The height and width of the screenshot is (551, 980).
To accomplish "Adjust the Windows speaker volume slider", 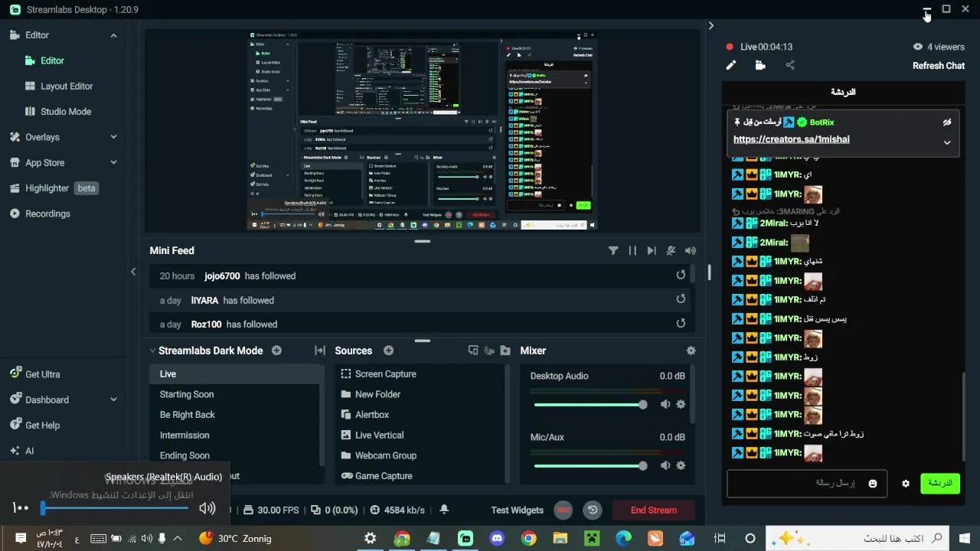I will coord(115,507).
